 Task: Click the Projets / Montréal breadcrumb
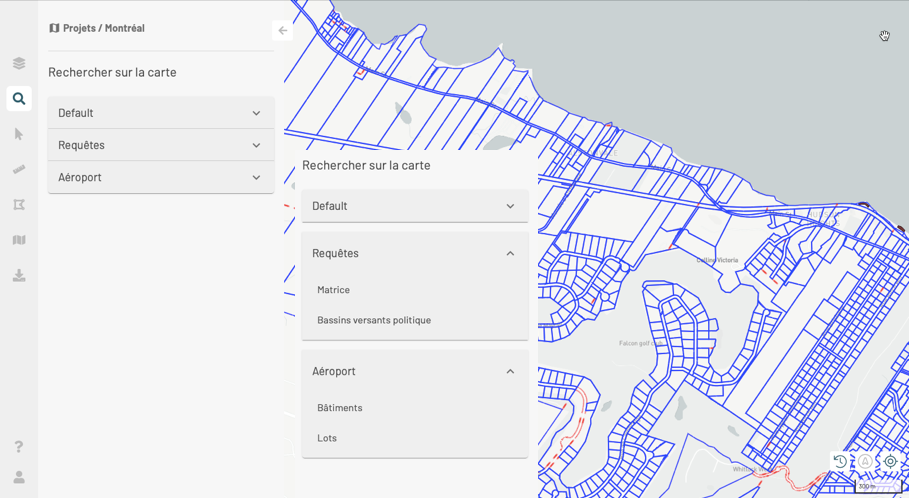tap(103, 28)
